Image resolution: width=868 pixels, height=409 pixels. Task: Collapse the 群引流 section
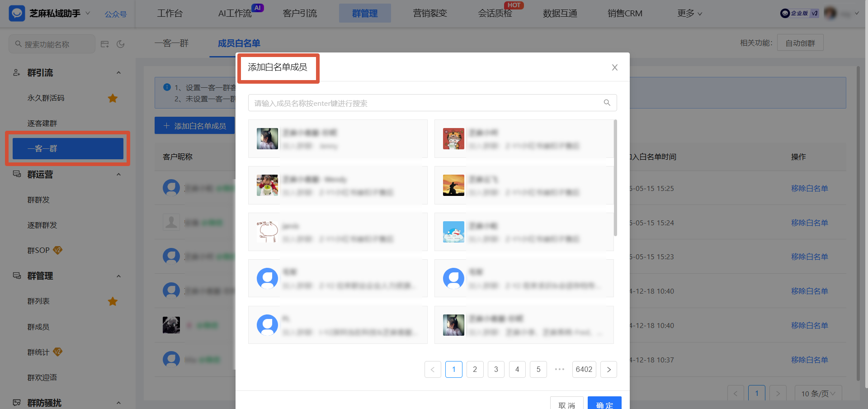point(118,72)
